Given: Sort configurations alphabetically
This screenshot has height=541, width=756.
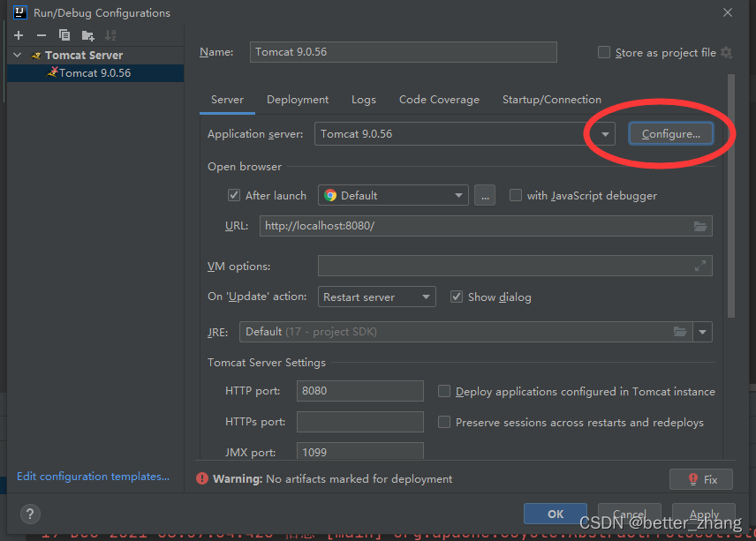Looking at the screenshot, I should 110,35.
